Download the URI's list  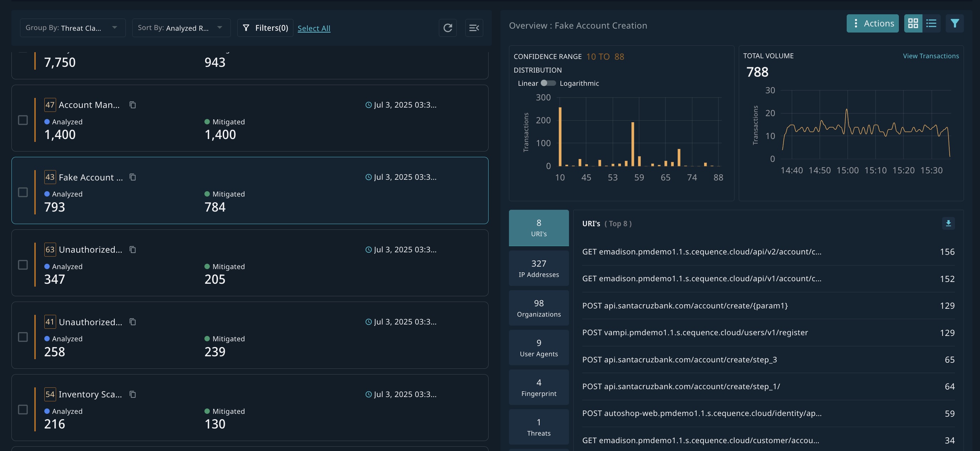pyautogui.click(x=948, y=223)
